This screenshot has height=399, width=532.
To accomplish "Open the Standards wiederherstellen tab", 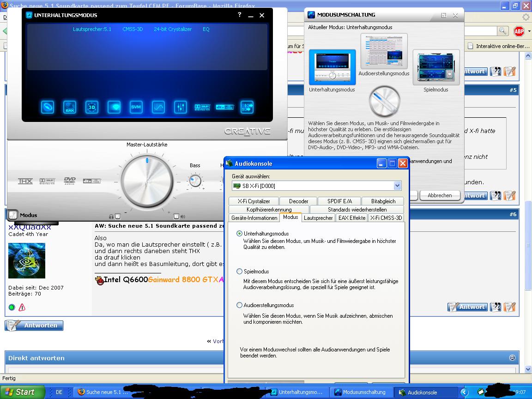I will point(357,209).
